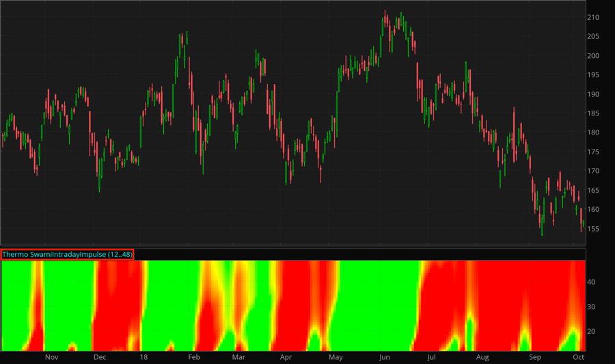
Task: Click the Dec month marker
Action: (x=100, y=357)
